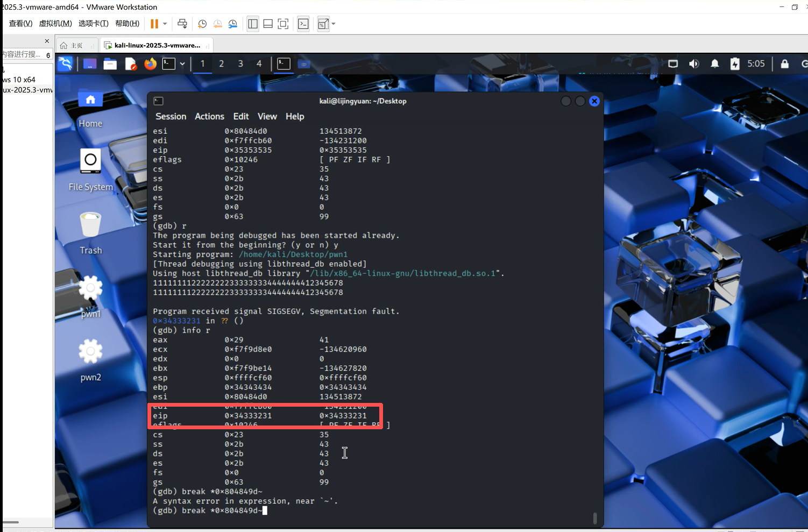Open the terminal Edit menu
Screen dimensions: 808x532
tap(241, 116)
